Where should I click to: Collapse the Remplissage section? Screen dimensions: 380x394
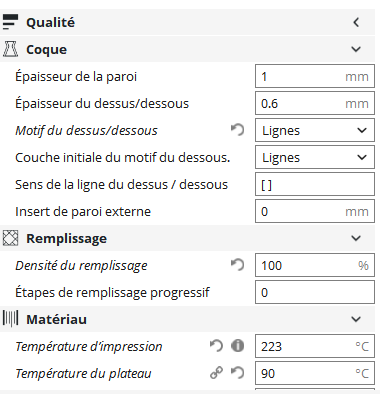point(356,238)
